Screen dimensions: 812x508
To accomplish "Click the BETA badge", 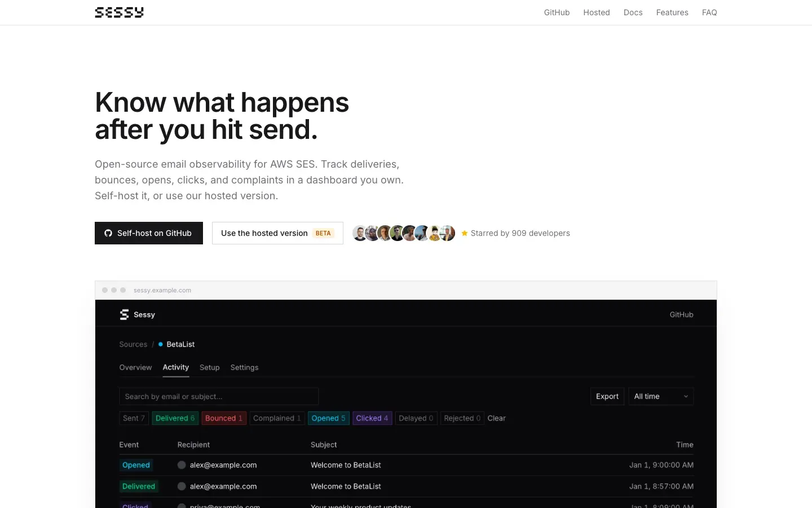I will pyautogui.click(x=323, y=233).
